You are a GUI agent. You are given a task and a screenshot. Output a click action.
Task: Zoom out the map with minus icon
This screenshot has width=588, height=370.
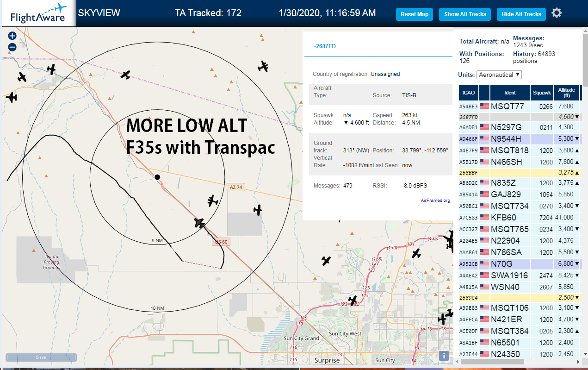click(x=12, y=47)
